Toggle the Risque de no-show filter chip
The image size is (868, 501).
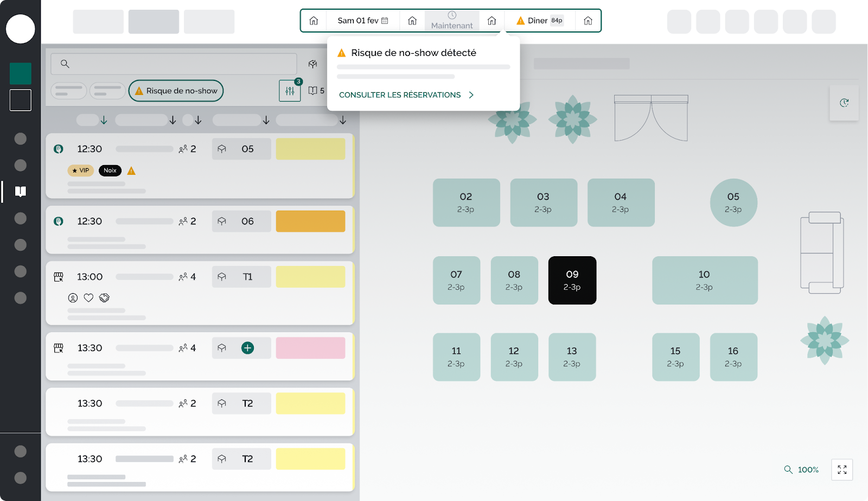[x=176, y=91]
